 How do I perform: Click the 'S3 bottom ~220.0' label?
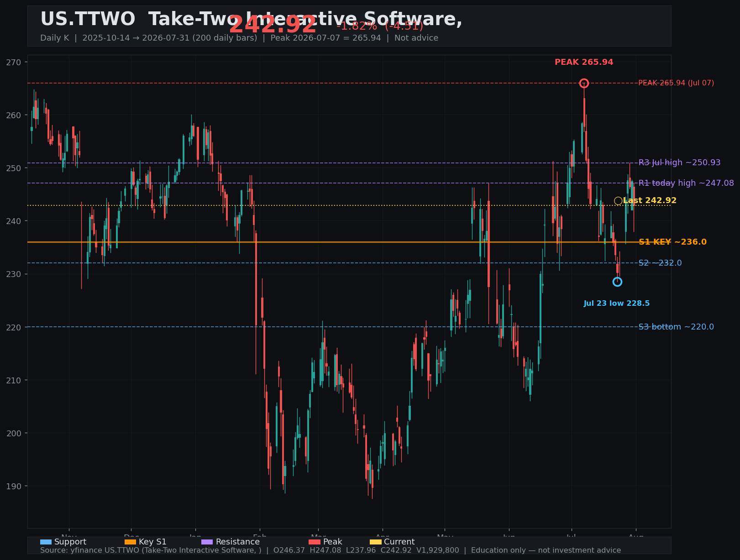click(676, 327)
